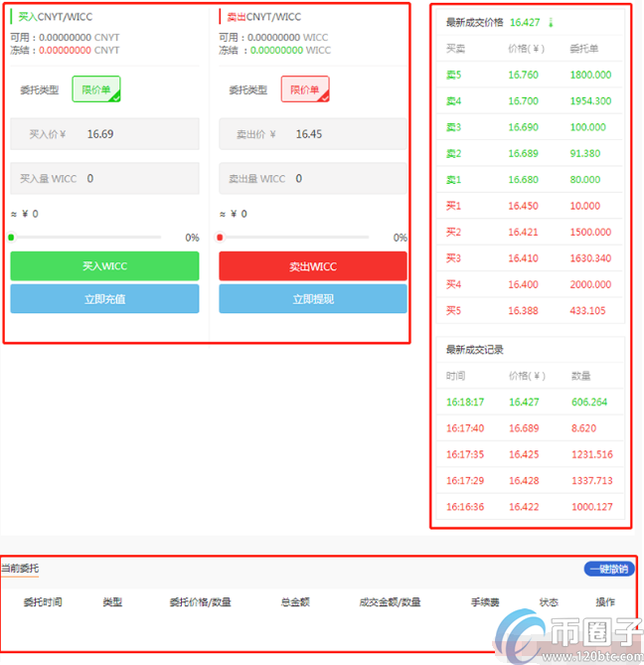Click trade record at 16:17:29
Image resolution: width=644 pixels, height=665 pixels.
click(x=530, y=480)
